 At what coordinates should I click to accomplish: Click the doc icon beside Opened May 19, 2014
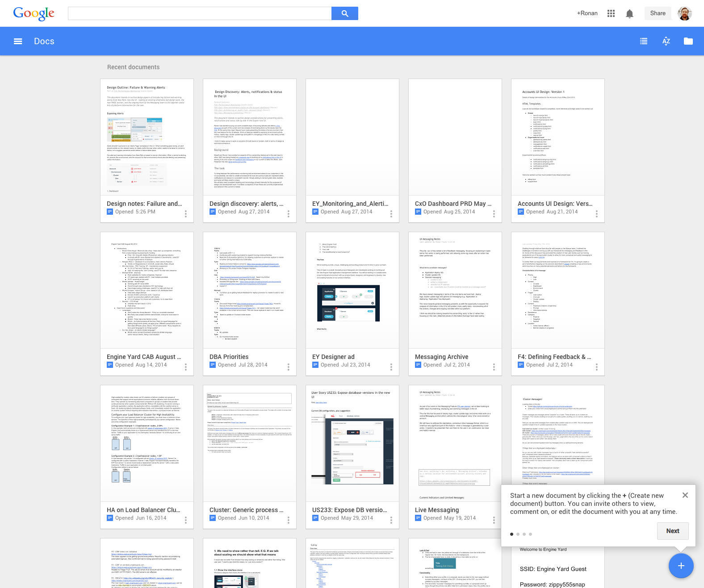(x=418, y=518)
